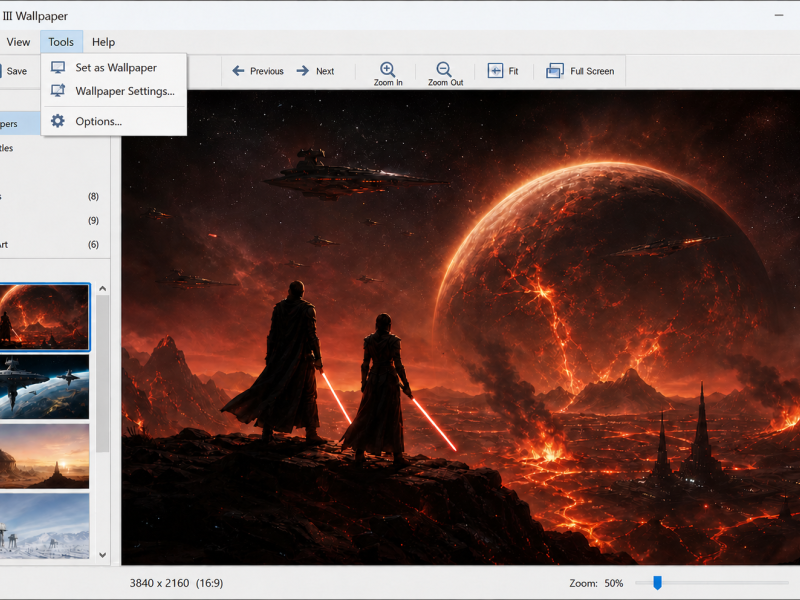Select the red lava planet thumbnail
This screenshot has width=800, height=600.
tap(44, 317)
